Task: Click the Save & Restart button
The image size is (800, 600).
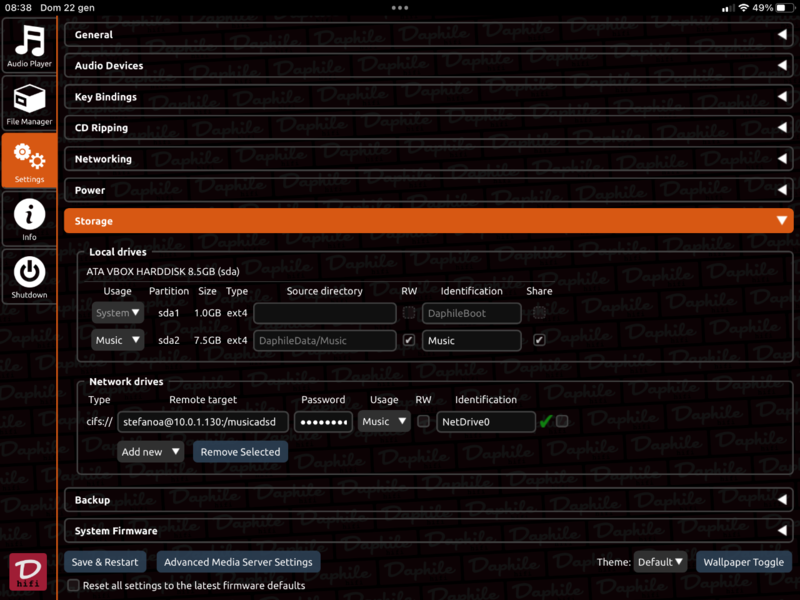Action: pos(104,562)
